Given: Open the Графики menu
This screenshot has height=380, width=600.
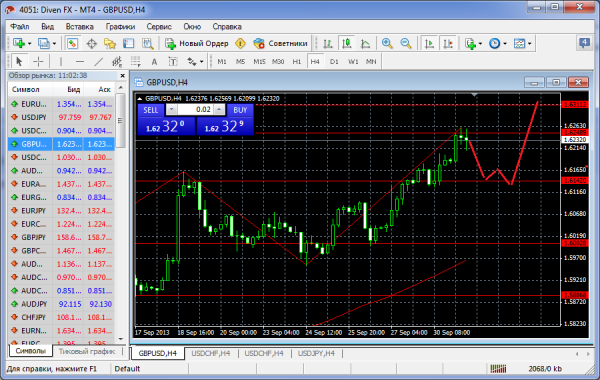Looking at the screenshot, I should [x=121, y=26].
